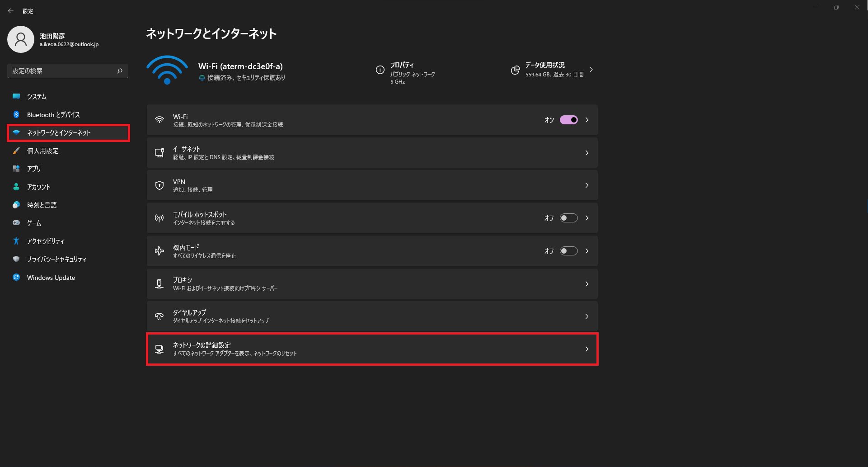The width and height of the screenshot is (868, 467).
Task: Open ネットワークの詳細設定
Action: tap(371, 349)
